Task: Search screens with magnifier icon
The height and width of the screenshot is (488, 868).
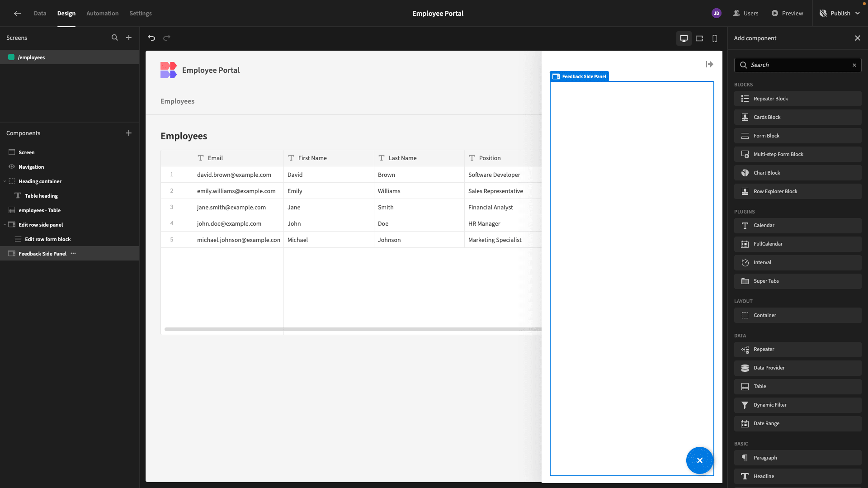Action: 115,38
